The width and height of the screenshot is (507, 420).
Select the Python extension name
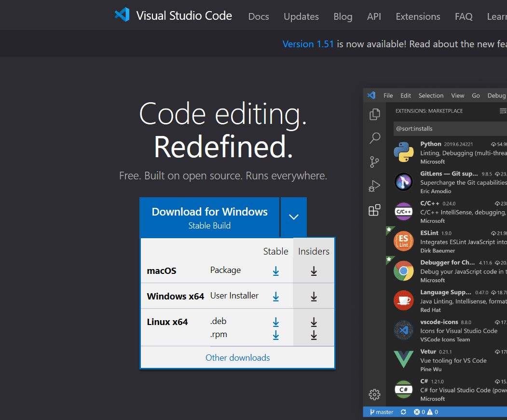tap(430, 144)
